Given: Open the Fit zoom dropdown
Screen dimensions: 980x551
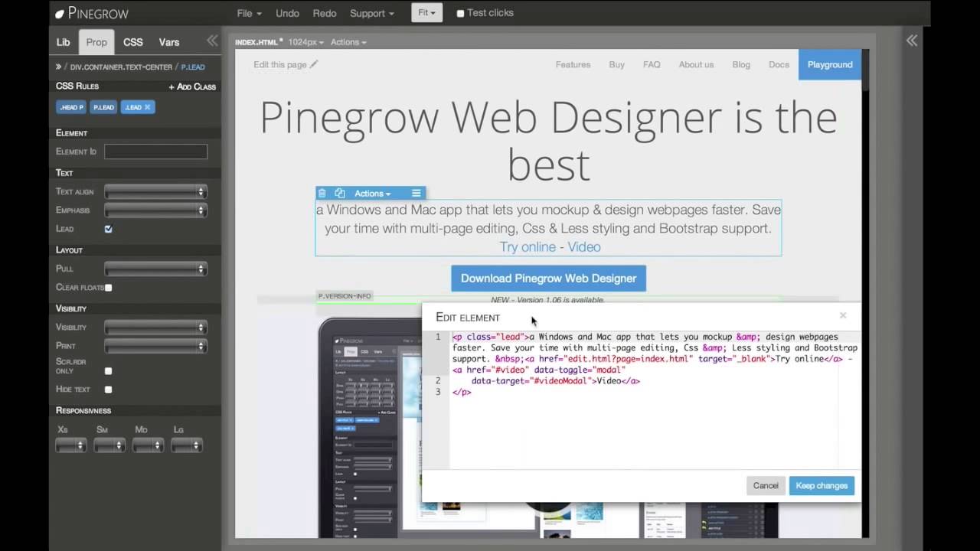Looking at the screenshot, I should click(426, 13).
